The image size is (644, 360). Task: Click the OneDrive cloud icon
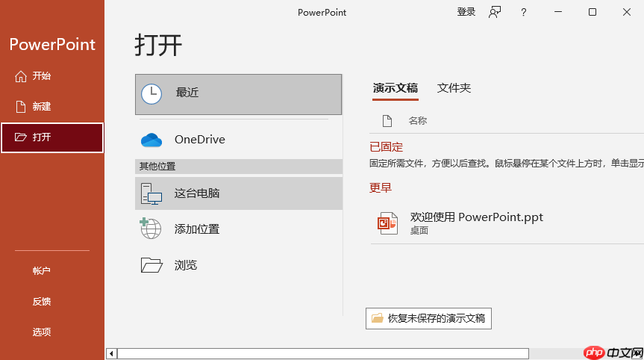[x=151, y=140]
